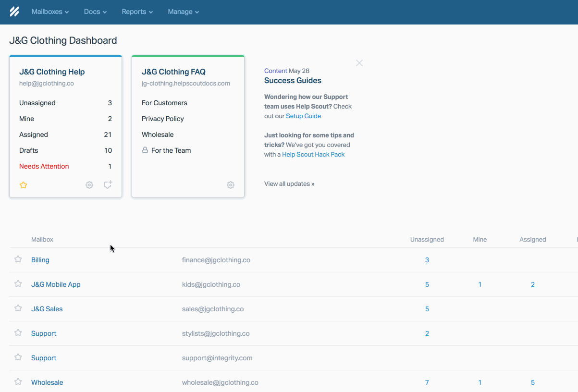Expand the Reports dropdown menu
The width and height of the screenshot is (578, 392).
tap(137, 12)
